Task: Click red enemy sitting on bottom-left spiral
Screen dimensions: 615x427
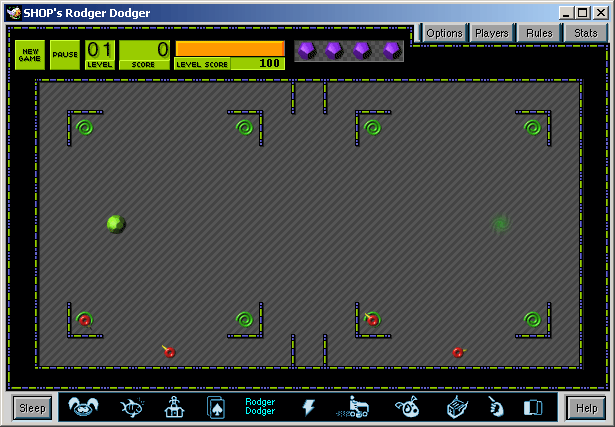Action: [x=85, y=321]
